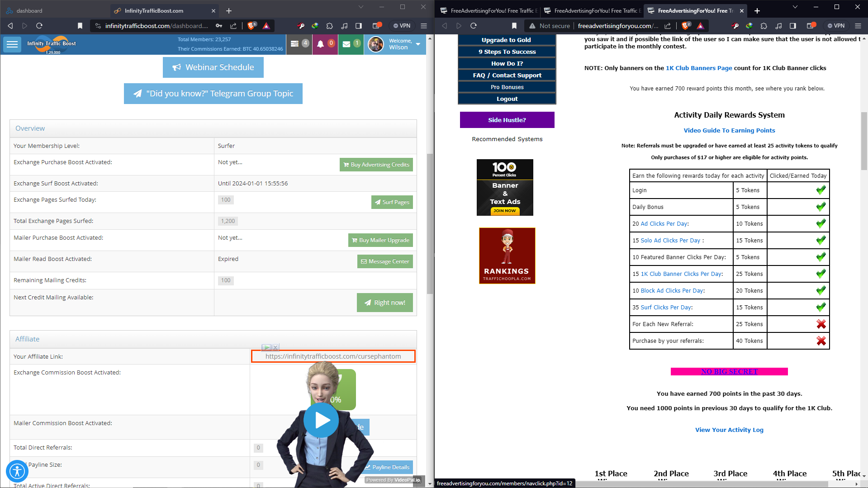Open Solo Ad Clicks Per Day link

670,240
